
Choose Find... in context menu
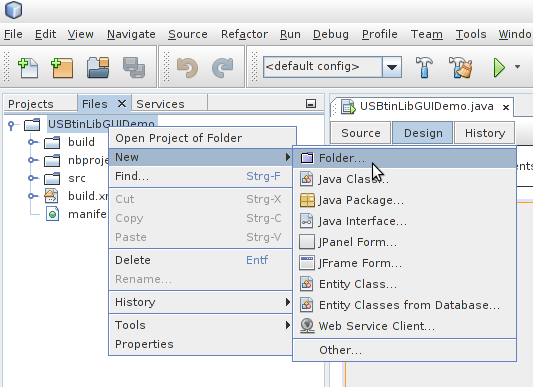tap(201, 176)
